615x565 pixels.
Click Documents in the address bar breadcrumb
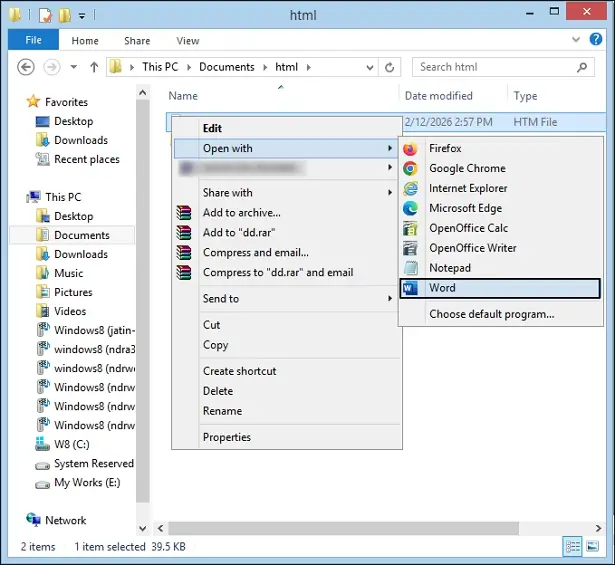[x=227, y=67]
